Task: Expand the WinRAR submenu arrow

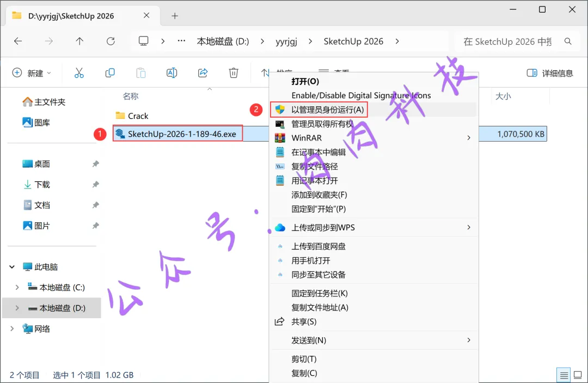Action: coord(469,138)
